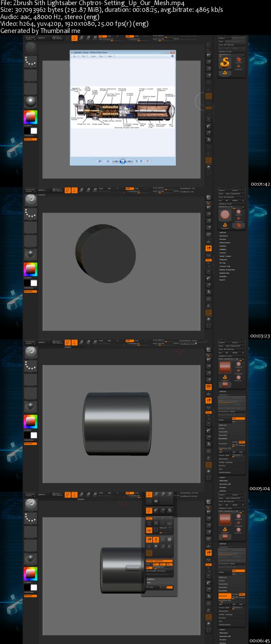Select large cylinder tool thumbnail in 00:05:04 frame
The image size is (271, 644).
point(225,367)
